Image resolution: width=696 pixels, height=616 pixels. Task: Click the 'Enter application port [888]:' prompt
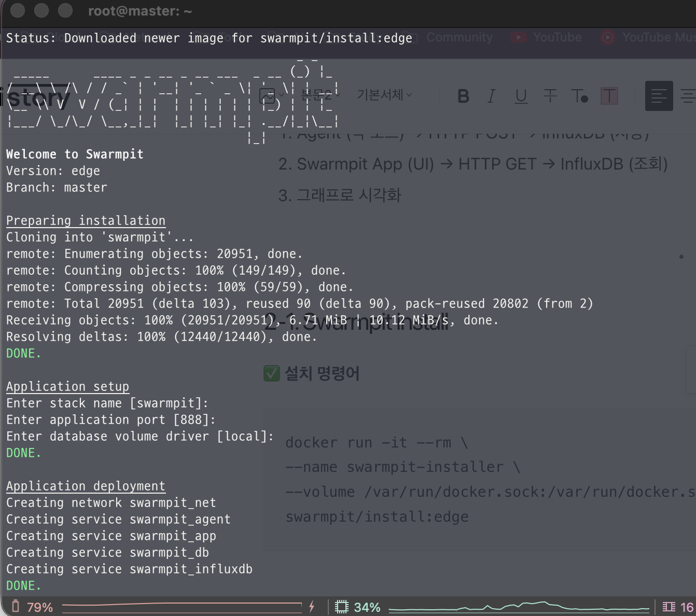111,420
